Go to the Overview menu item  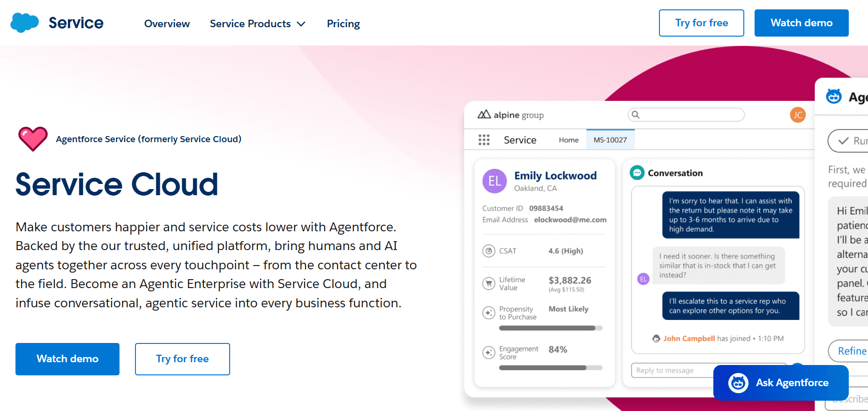click(x=167, y=23)
